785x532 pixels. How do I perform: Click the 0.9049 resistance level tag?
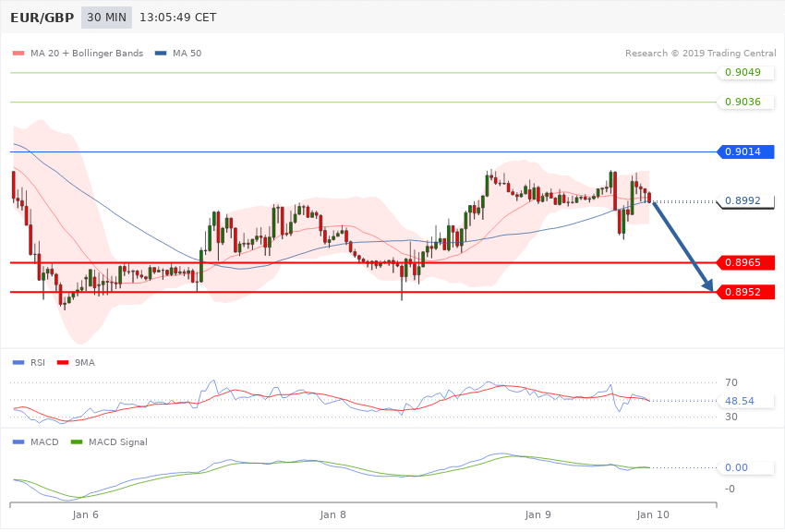pos(746,73)
